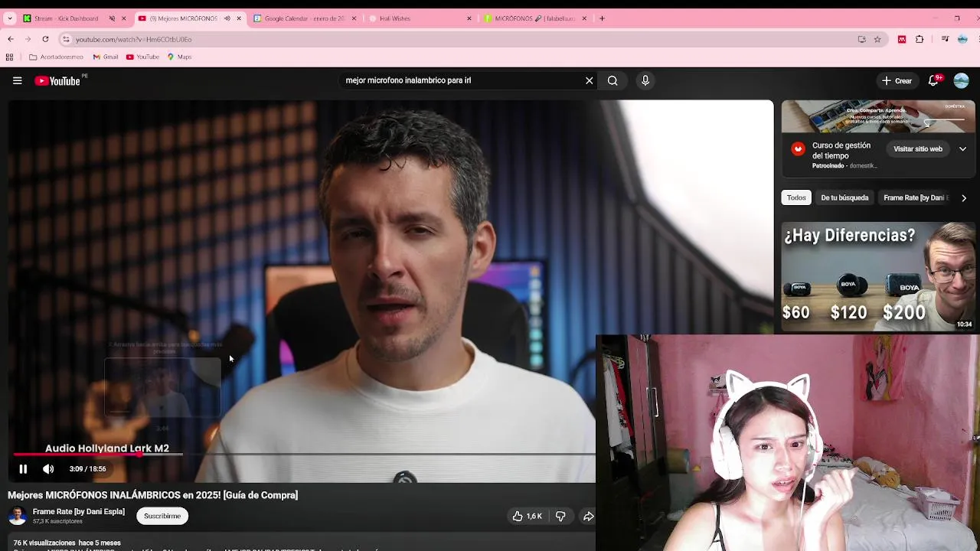This screenshot has width=980, height=551.
Task: Start voice search with the microphone icon
Action: [645, 80]
